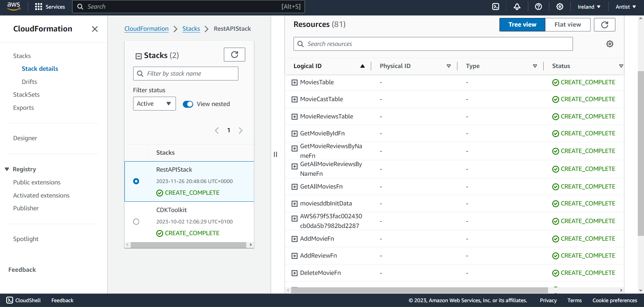Open Stacks in side navigation
The height and width of the screenshot is (307, 644).
(22, 56)
